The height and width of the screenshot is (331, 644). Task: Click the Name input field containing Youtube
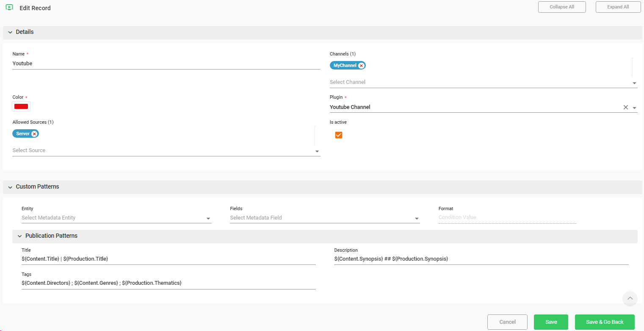(x=166, y=64)
